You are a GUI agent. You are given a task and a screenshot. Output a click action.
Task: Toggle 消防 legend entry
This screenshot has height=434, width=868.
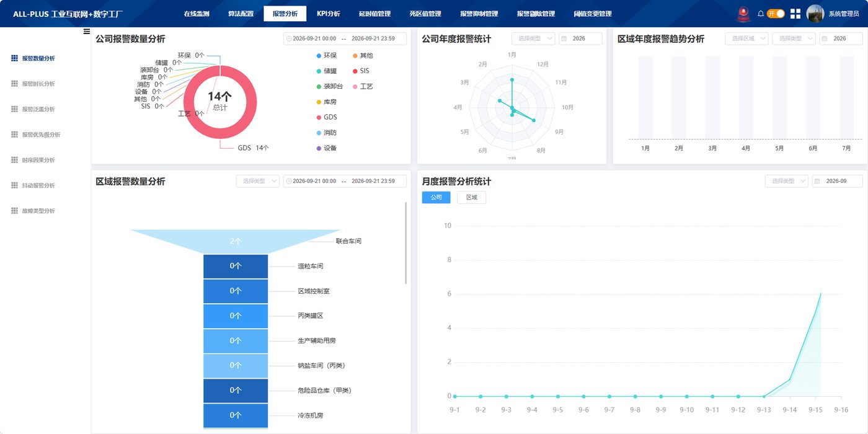[327, 133]
